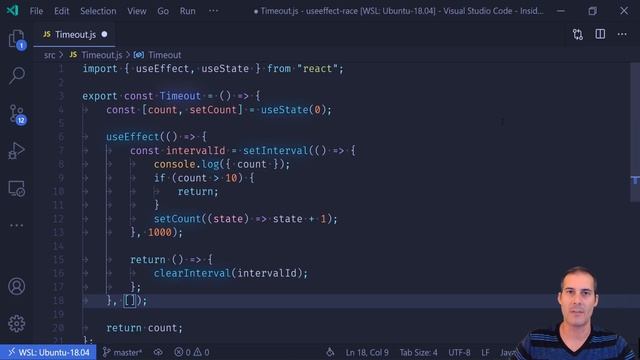Click the unsaved dot on Timeout.js tab

[104, 34]
